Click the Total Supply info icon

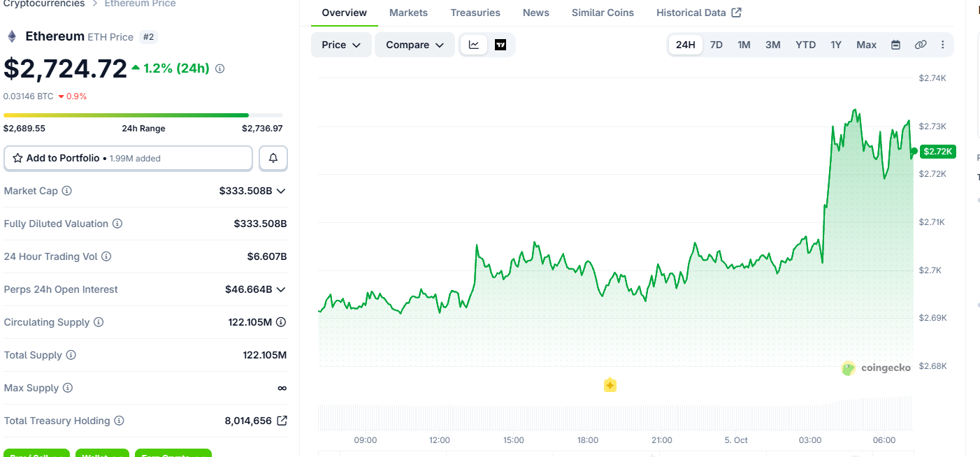point(71,355)
